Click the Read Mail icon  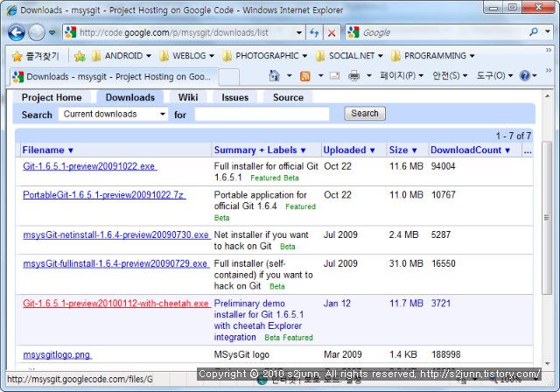334,75
